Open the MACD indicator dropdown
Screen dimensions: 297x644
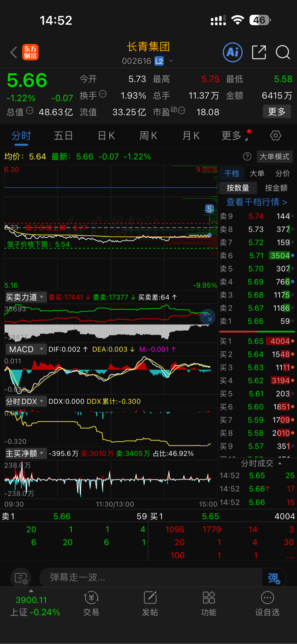point(26,349)
